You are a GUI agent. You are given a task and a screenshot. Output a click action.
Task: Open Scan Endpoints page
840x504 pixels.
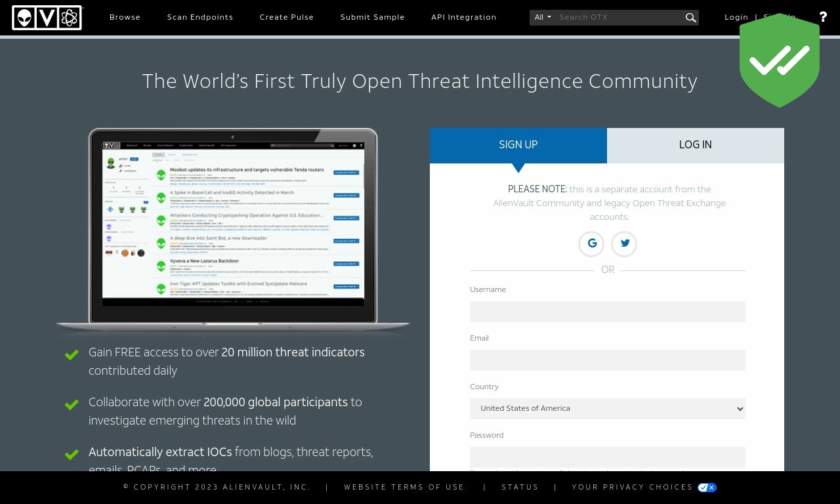click(200, 17)
